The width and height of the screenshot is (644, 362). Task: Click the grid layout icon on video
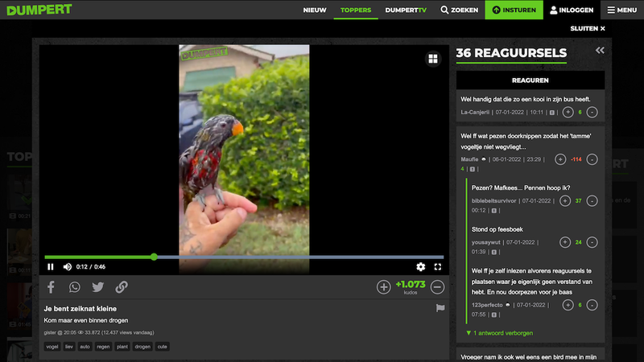pyautogui.click(x=432, y=59)
